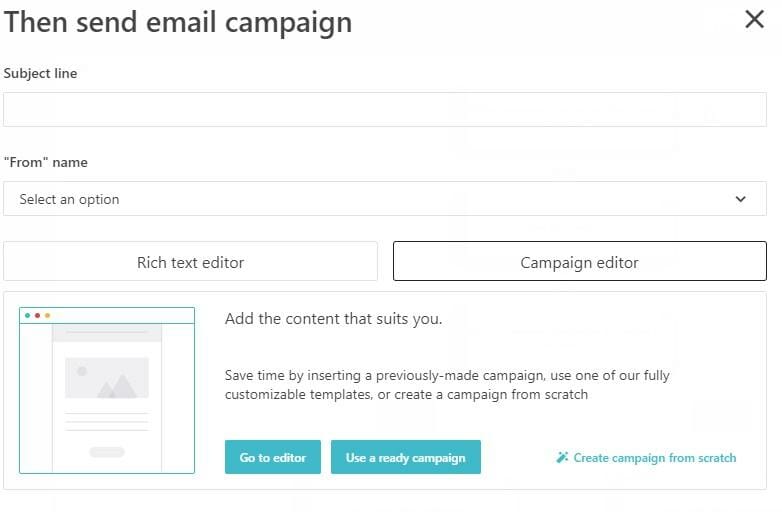Close the email campaign dialog
The height and width of the screenshot is (512, 782).
tap(754, 19)
